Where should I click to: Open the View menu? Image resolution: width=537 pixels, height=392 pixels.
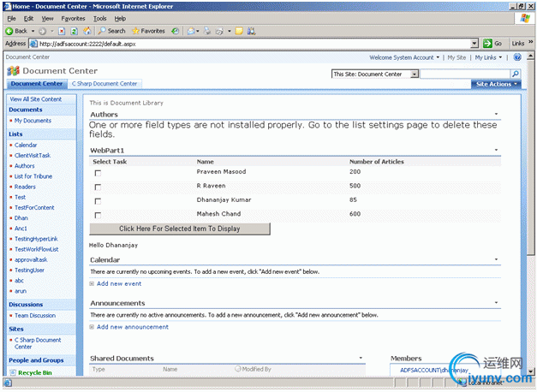48,19
